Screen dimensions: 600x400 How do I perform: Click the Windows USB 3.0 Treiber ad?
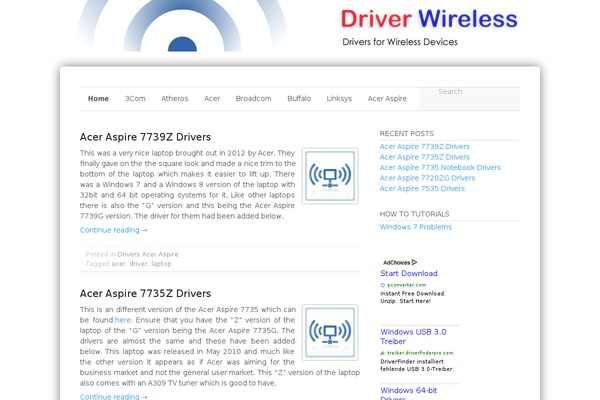(x=413, y=336)
